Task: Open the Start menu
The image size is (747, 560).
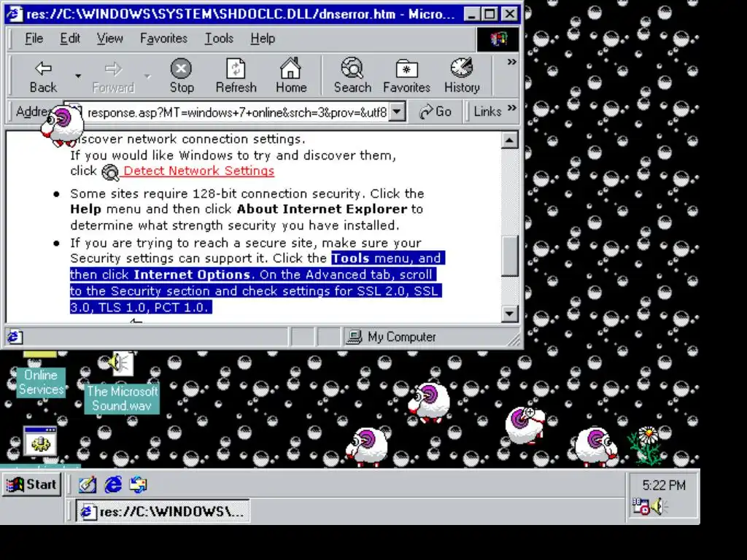Action: (31, 485)
